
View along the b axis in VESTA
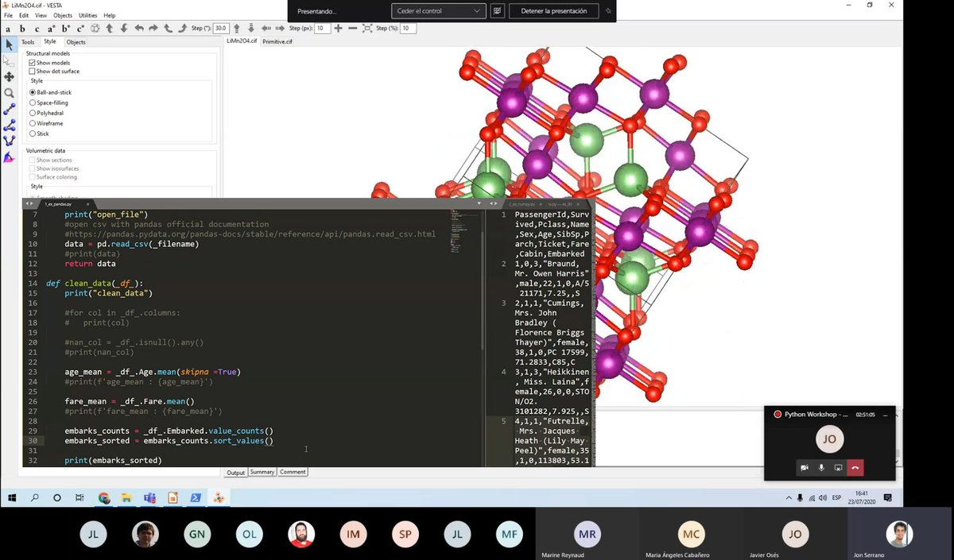pos(22,29)
